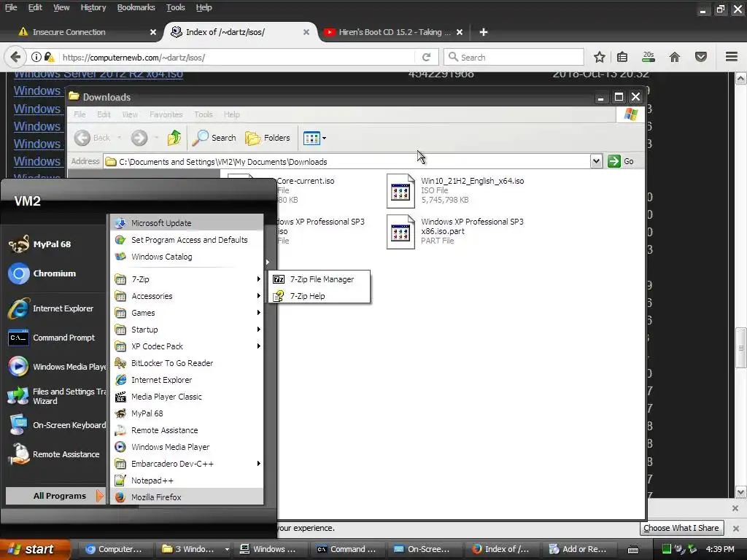This screenshot has height=560, width=747.
Task: Launch Media Player Classic
Action: [x=187, y=397]
